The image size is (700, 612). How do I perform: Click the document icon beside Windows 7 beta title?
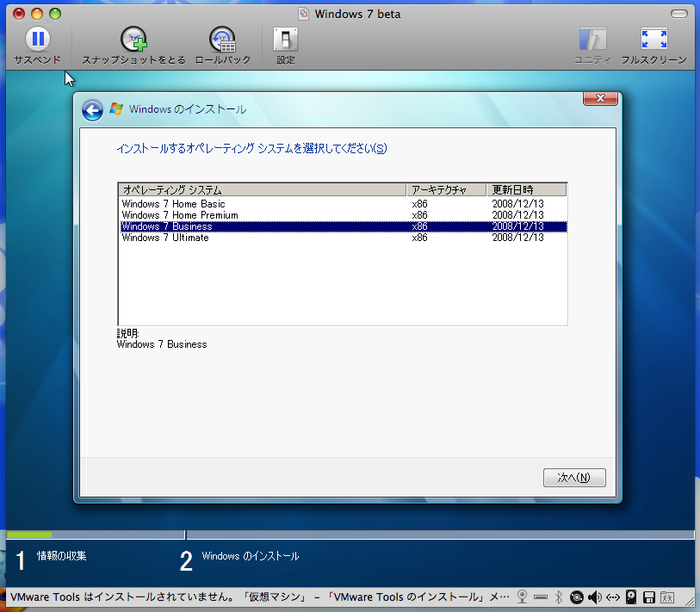pyautogui.click(x=304, y=14)
